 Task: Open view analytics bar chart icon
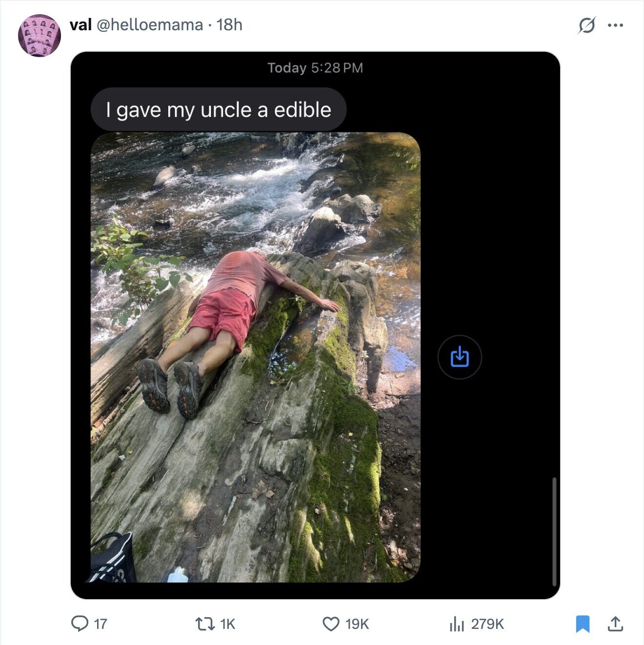457,624
